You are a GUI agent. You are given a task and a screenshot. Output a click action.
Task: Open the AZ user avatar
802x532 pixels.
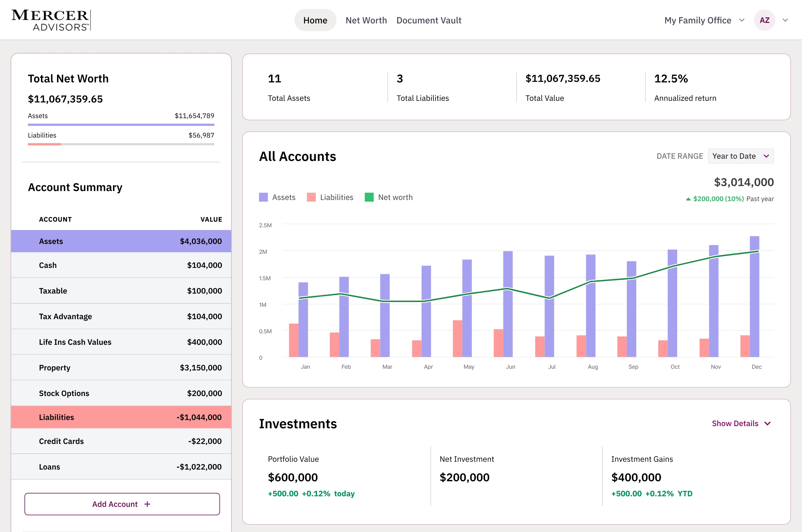pos(764,20)
